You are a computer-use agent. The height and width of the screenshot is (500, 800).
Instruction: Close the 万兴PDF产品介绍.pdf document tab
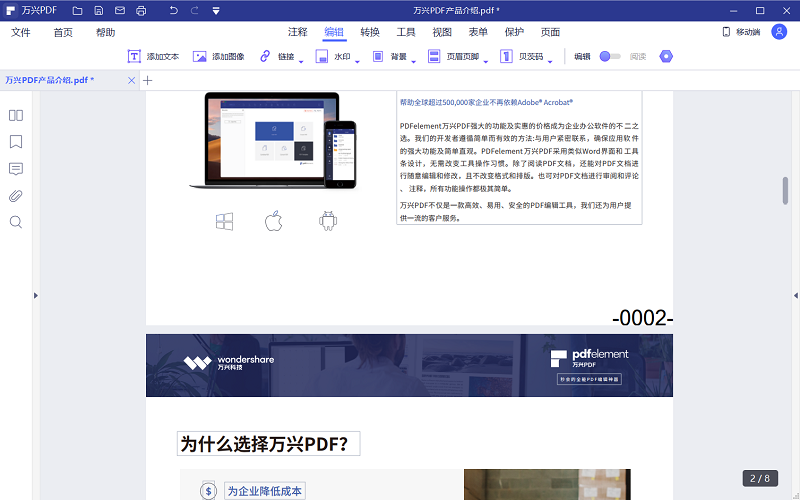pos(132,79)
